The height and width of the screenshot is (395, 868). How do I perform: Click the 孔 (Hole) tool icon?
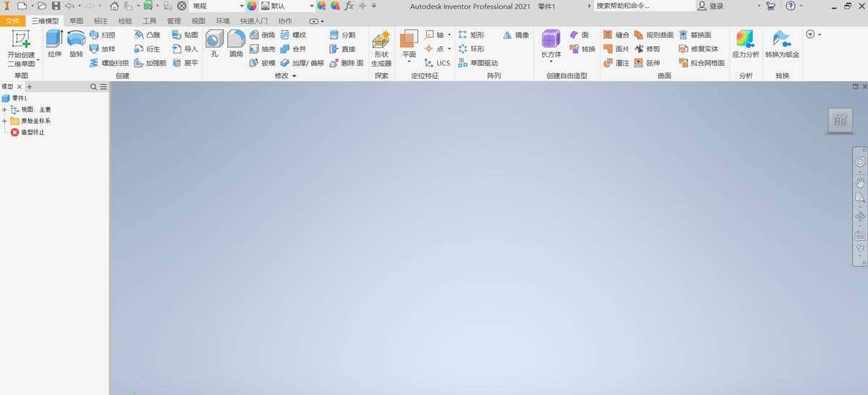(214, 43)
